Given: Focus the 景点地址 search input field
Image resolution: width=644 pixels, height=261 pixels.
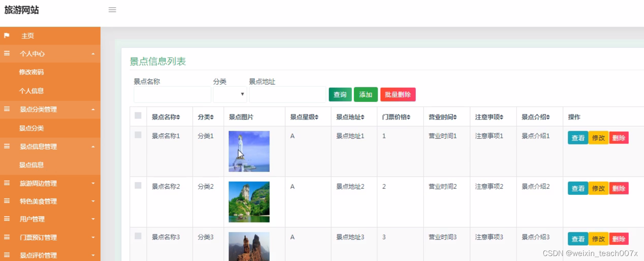Looking at the screenshot, I should point(287,94).
